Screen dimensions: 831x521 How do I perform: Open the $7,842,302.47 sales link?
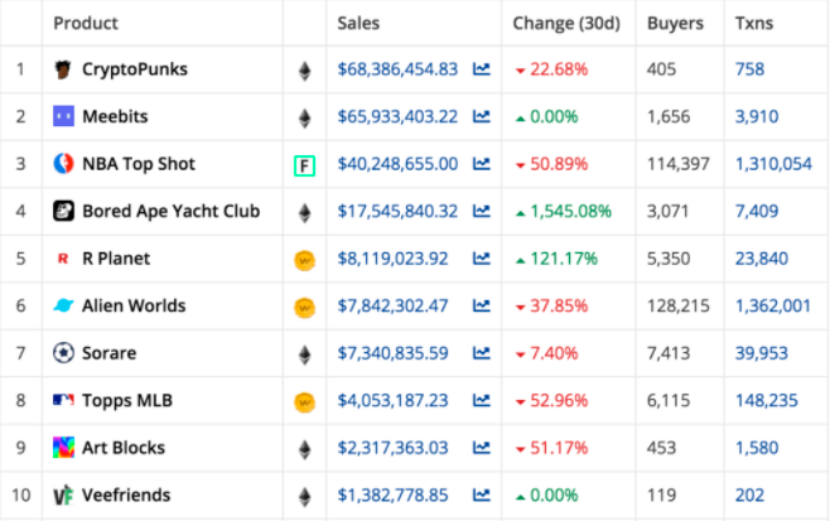pyautogui.click(x=393, y=306)
